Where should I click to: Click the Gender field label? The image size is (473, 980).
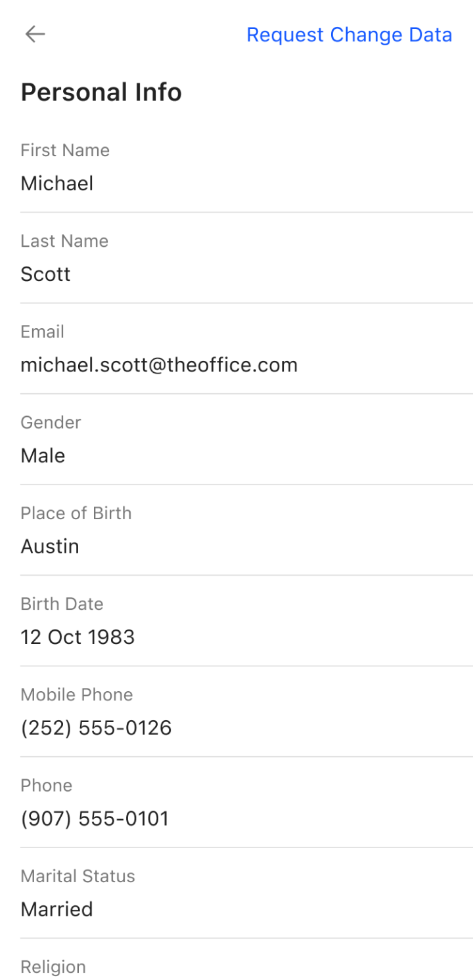pos(51,422)
